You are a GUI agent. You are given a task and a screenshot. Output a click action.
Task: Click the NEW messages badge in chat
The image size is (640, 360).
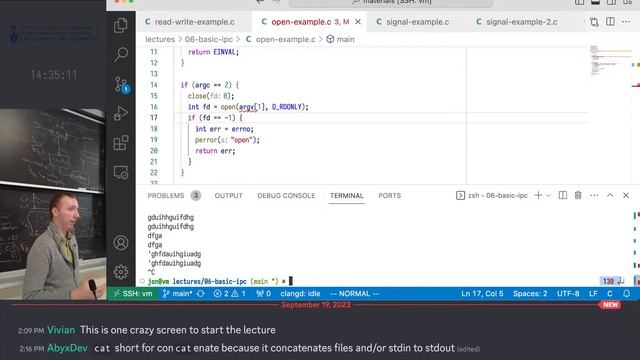610,305
